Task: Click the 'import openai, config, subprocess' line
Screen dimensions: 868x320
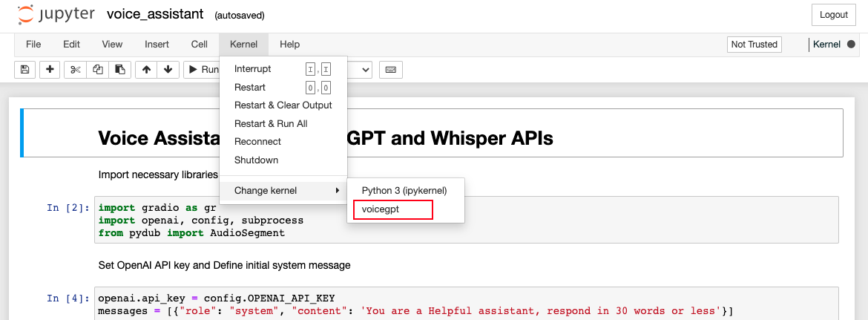Action: click(200, 221)
